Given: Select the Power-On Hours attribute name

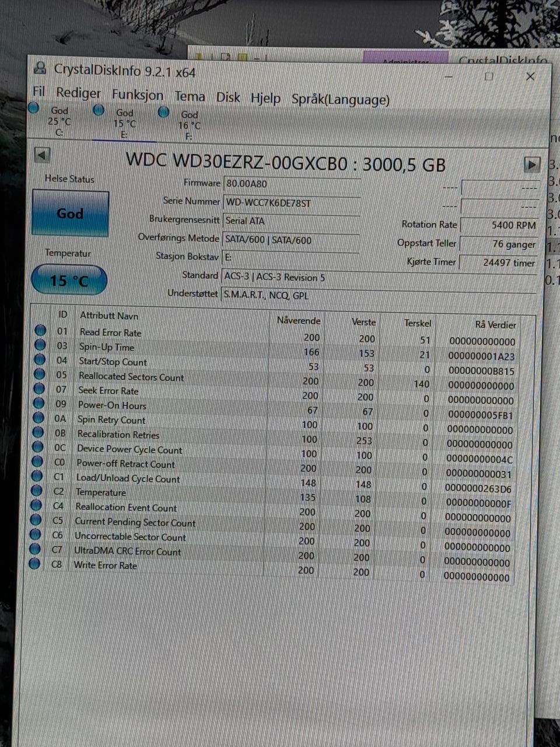Looking at the screenshot, I should point(112,405).
